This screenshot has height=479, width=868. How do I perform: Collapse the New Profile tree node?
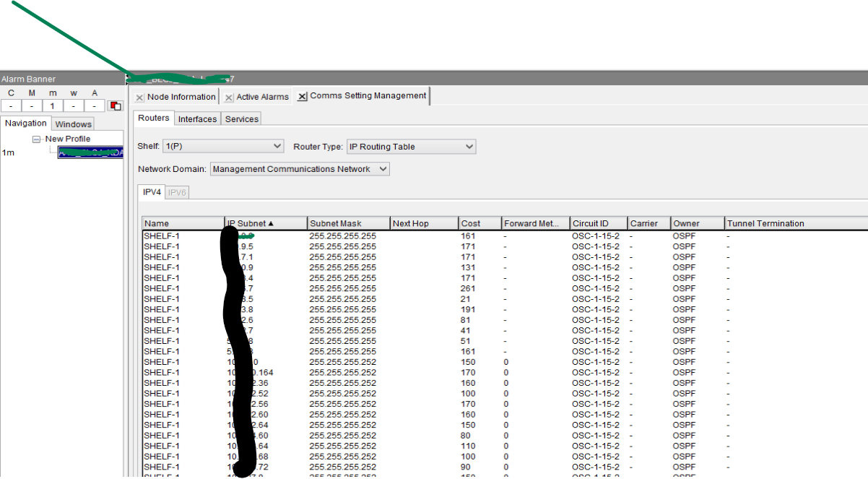tap(36, 139)
